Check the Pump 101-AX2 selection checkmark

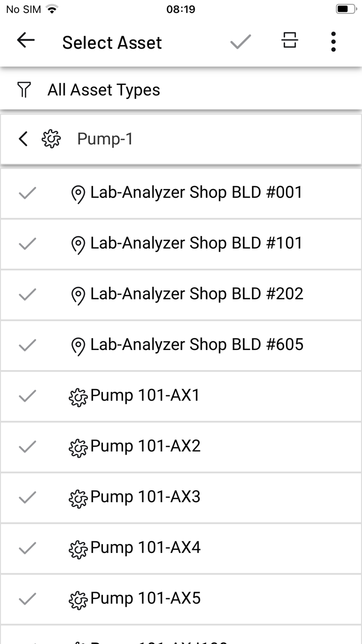27,446
